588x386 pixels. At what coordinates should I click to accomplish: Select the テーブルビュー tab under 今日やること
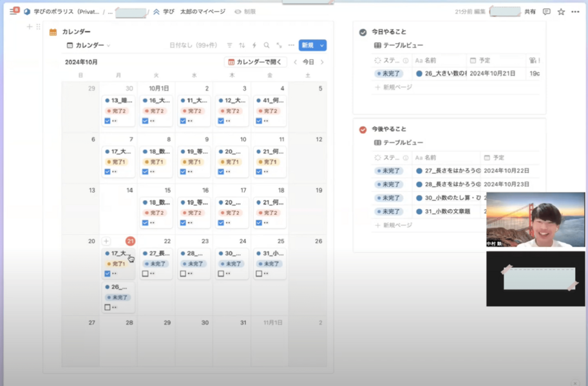(x=399, y=46)
